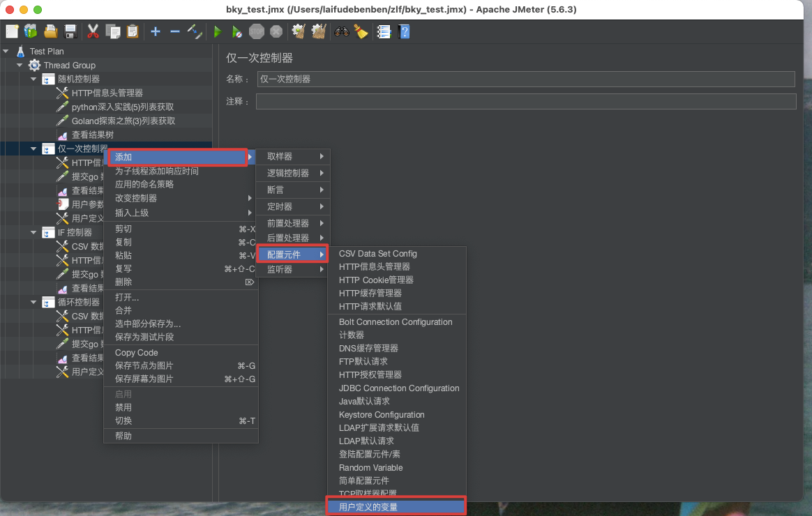Open the 配置元件 submenu

[292, 255]
